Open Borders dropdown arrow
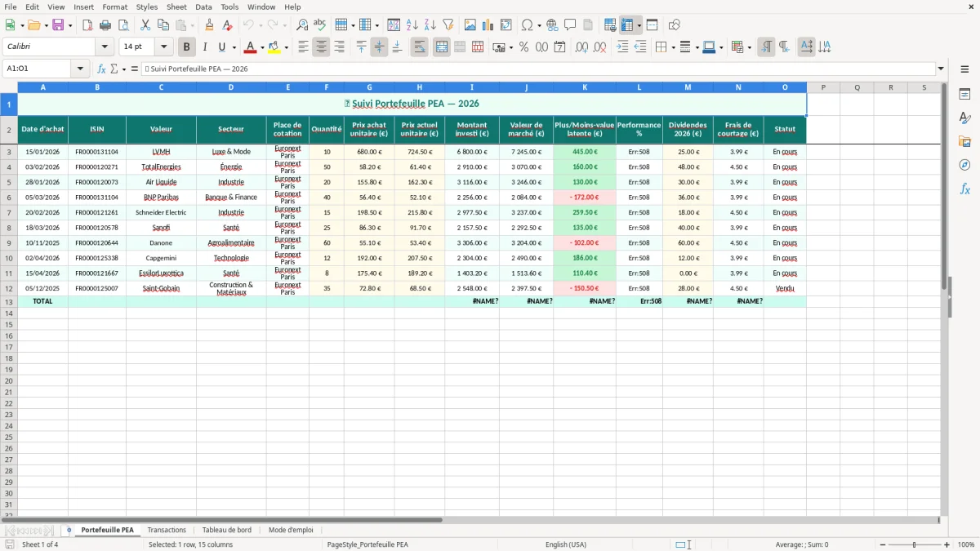The image size is (980, 551). click(x=673, y=47)
